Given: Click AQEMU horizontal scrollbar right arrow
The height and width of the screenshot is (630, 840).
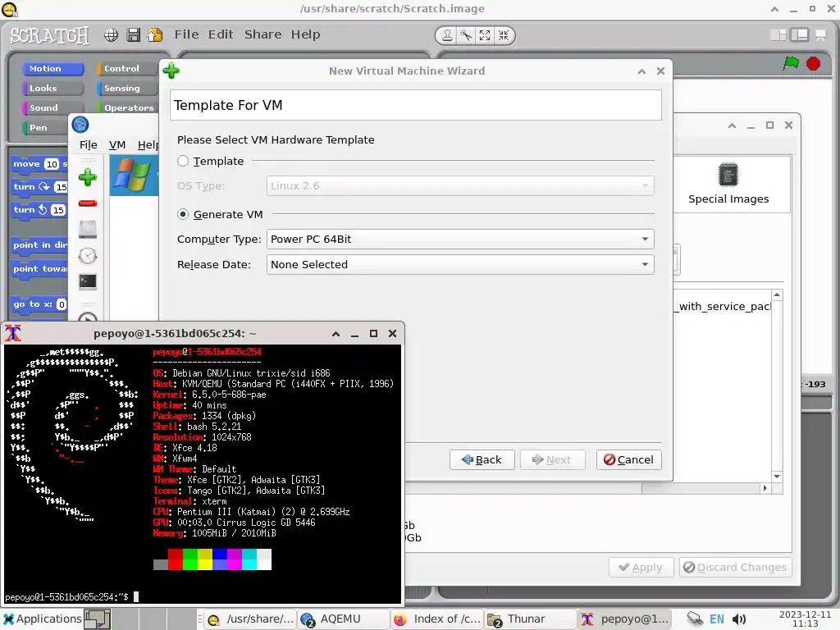Looking at the screenshot, I should pyautogui.click(x=765, y=488).
